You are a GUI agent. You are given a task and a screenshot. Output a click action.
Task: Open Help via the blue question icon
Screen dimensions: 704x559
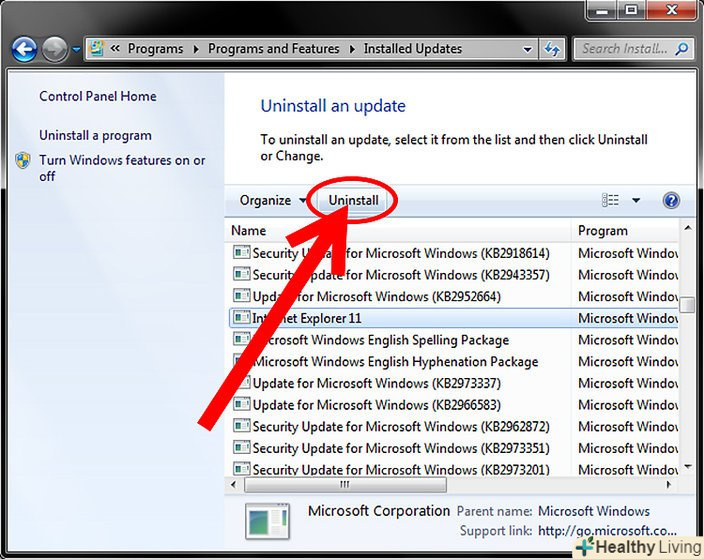[x=671, y=200]
